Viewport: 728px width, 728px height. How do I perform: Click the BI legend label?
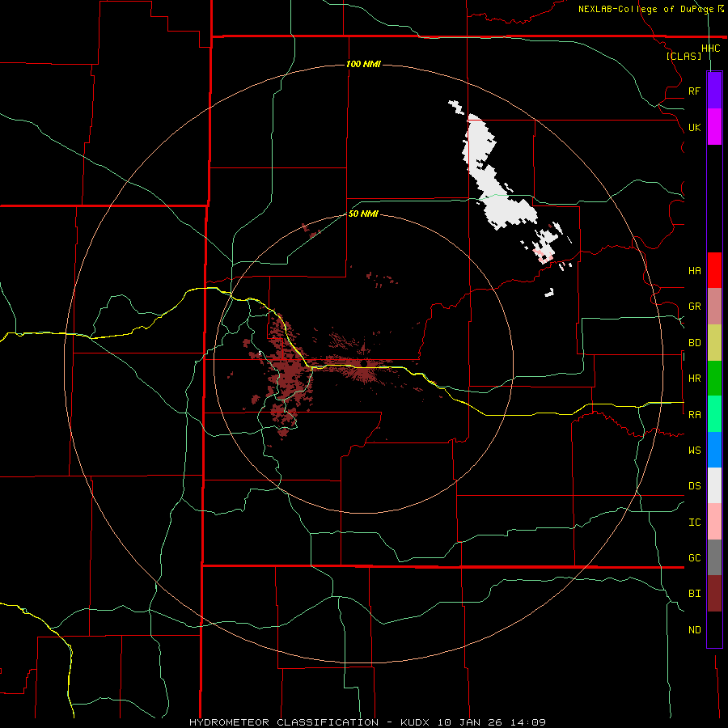(694, 594)
